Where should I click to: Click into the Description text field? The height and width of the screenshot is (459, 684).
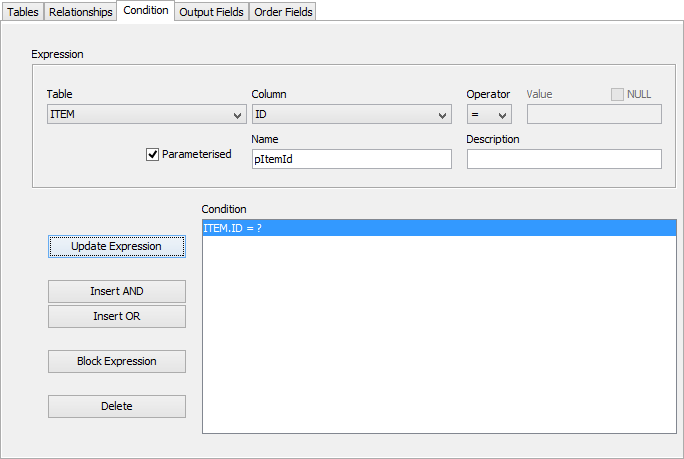coord(564,160)
